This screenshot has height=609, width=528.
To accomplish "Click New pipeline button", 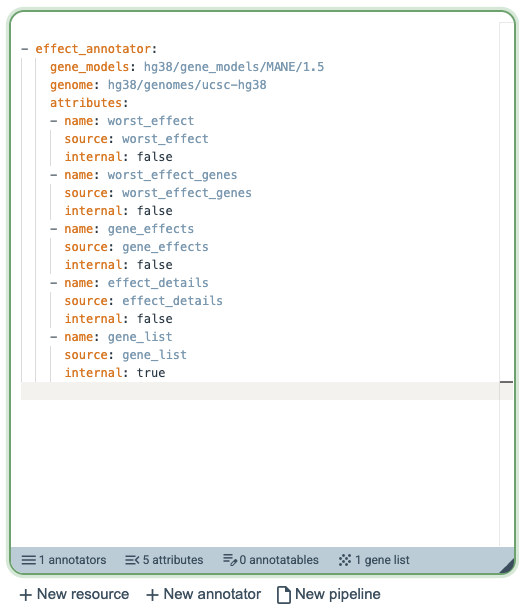I will pos(329,595).
